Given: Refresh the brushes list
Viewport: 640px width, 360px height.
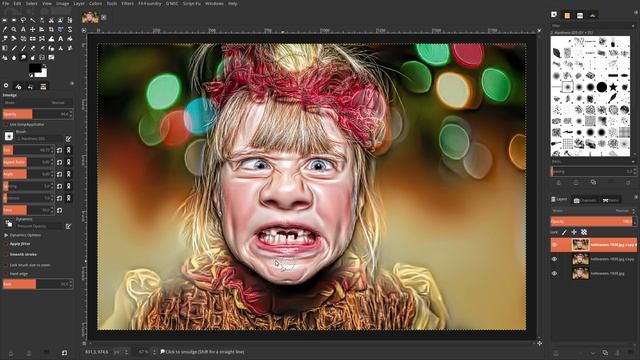Looking at the screenshot, I should (x=629, y=182).
